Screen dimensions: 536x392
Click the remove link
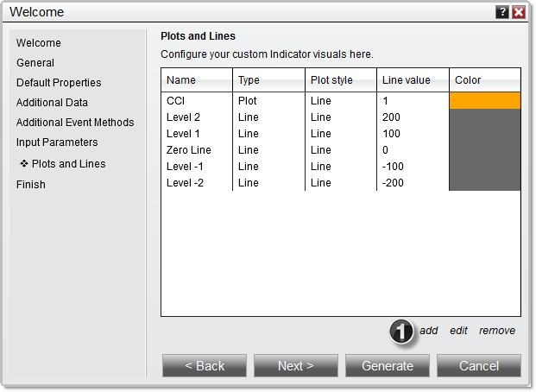[x=497, y=331]
